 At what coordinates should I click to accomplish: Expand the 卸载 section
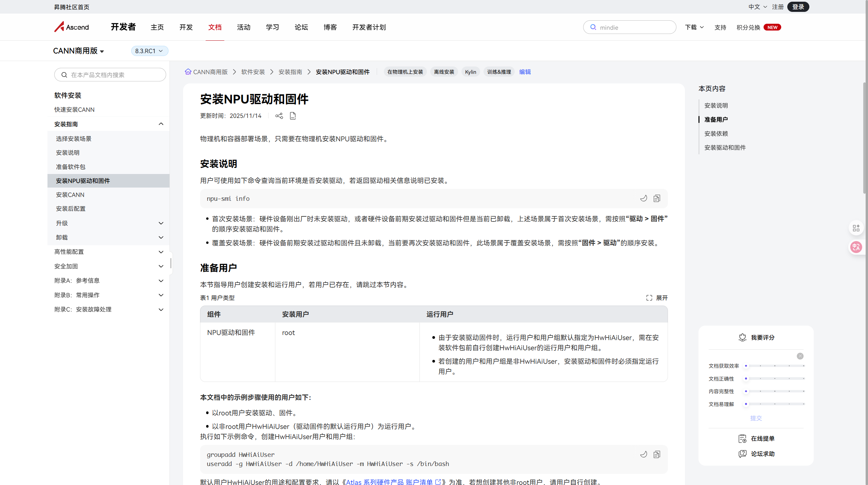click(161, 237)
